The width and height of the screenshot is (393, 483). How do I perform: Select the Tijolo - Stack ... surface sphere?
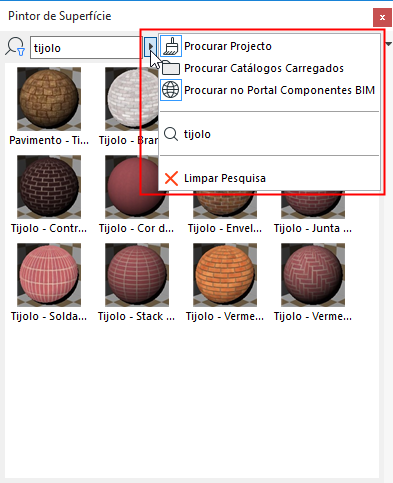(x=137, y=275)
